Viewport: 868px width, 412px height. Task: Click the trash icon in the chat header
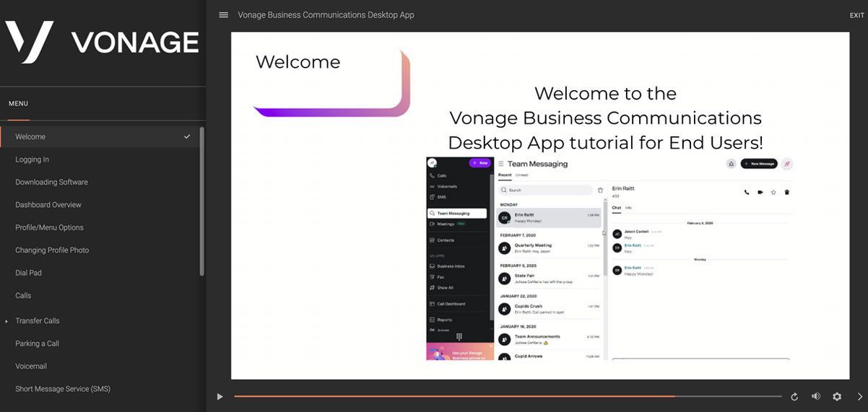[x=787, y=192]
